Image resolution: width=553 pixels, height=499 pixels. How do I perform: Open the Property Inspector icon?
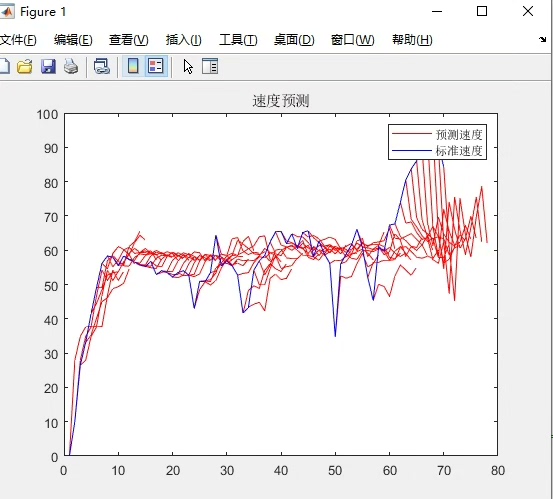(x=210, y=66)
